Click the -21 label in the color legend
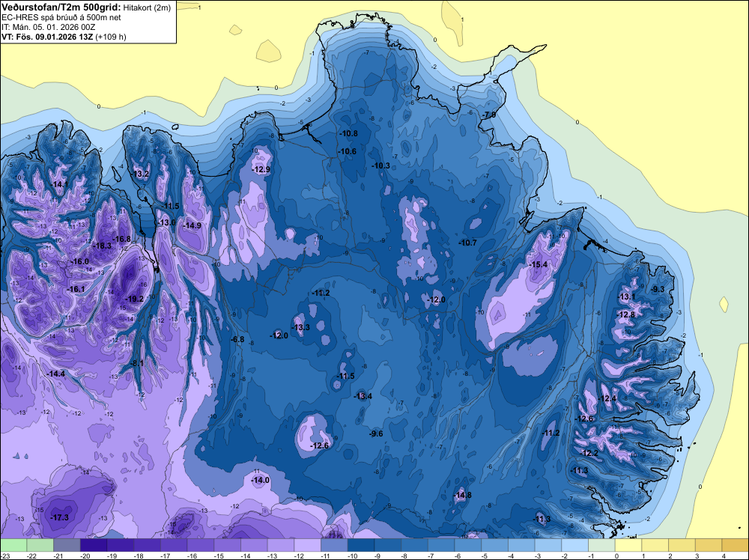749x560 pixels. point(58,556)
